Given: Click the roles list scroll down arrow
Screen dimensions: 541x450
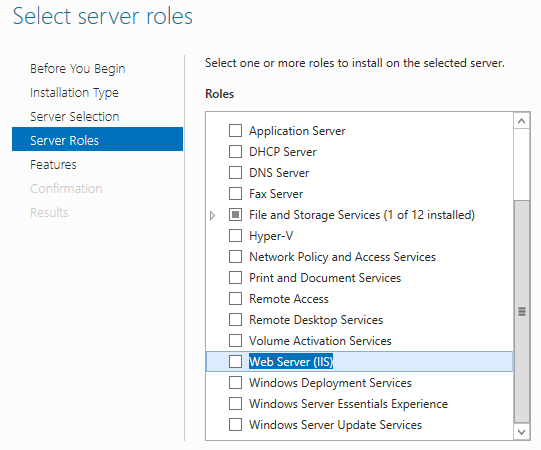Looking at the screenshot, I should coord(522,432).
